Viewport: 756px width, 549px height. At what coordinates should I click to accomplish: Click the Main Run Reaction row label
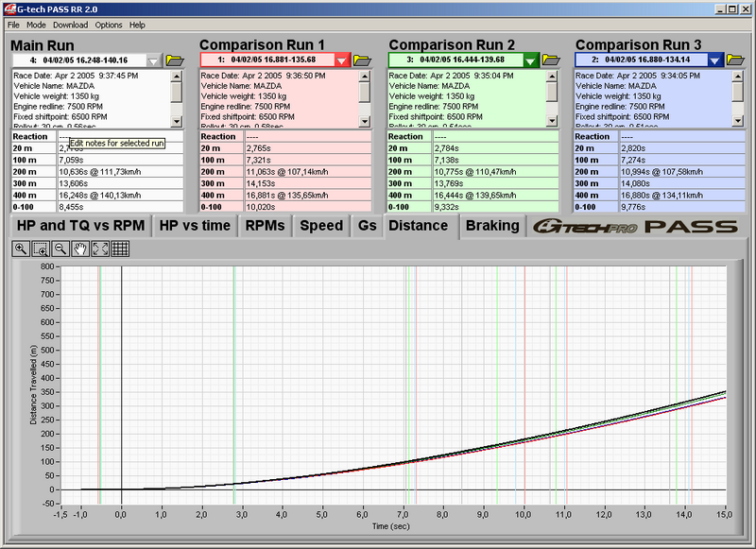(30, 137)
